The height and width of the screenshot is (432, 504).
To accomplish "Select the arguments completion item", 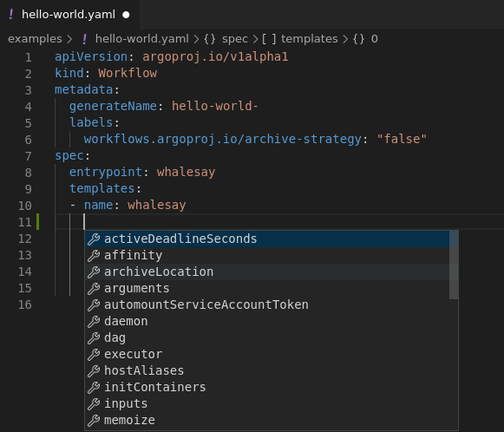I will (267, 288).
